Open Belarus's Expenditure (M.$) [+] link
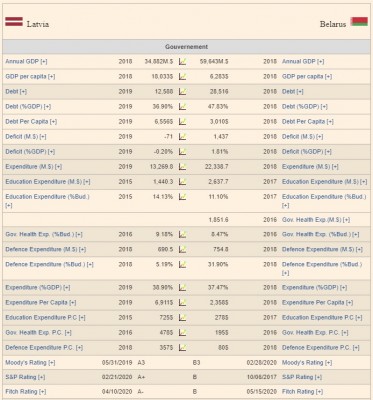Image resolution: width=373 pixels, height=400 pixels. [x=310, y=167]
